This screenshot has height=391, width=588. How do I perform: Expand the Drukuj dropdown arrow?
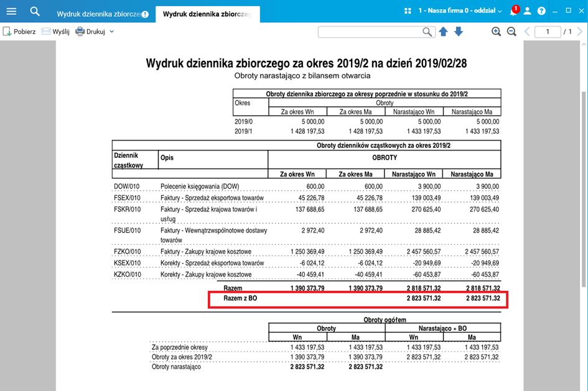tap(111, 32)
